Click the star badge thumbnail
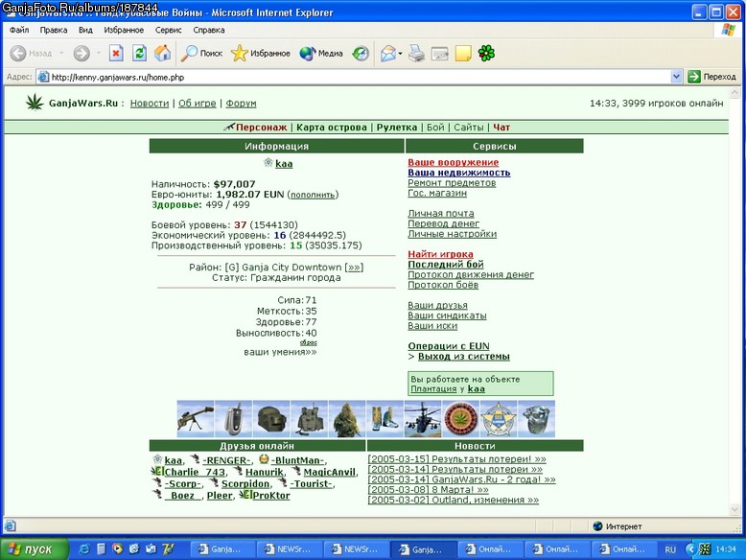 coord(498,419)
